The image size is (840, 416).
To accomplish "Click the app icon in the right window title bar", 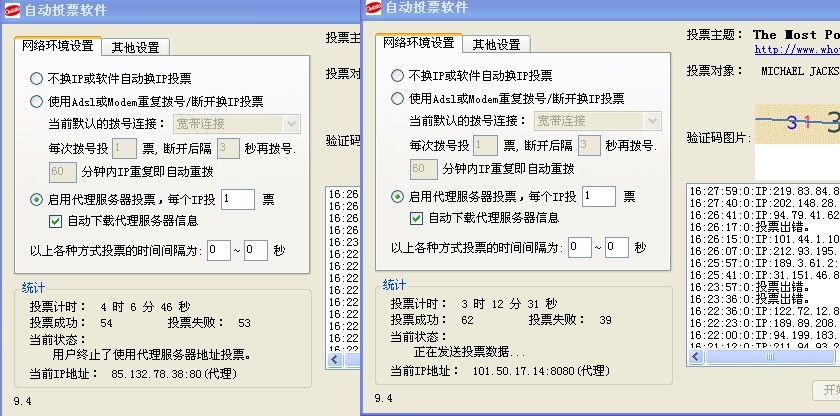I will point(373,9).
